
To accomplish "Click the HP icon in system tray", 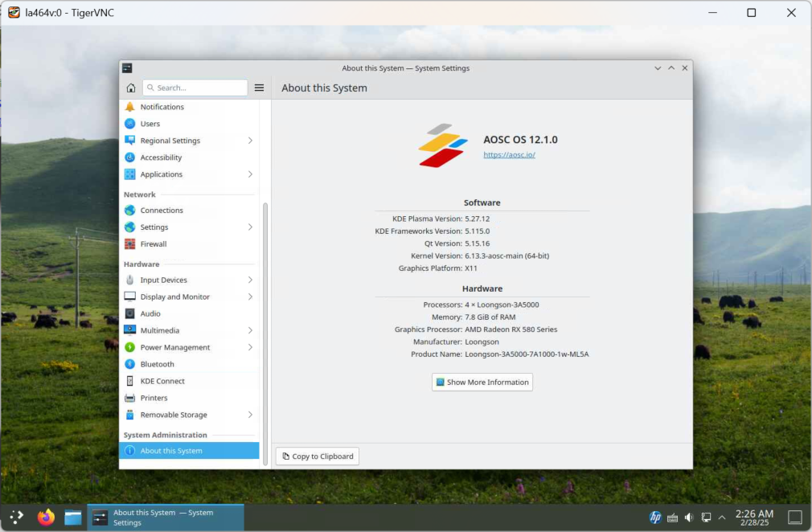I will pos(655,518).
